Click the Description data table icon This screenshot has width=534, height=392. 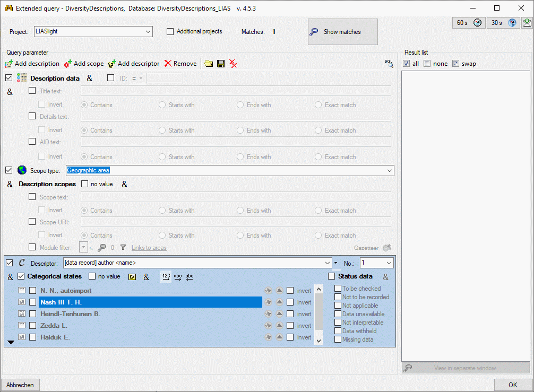click(22, 78)
